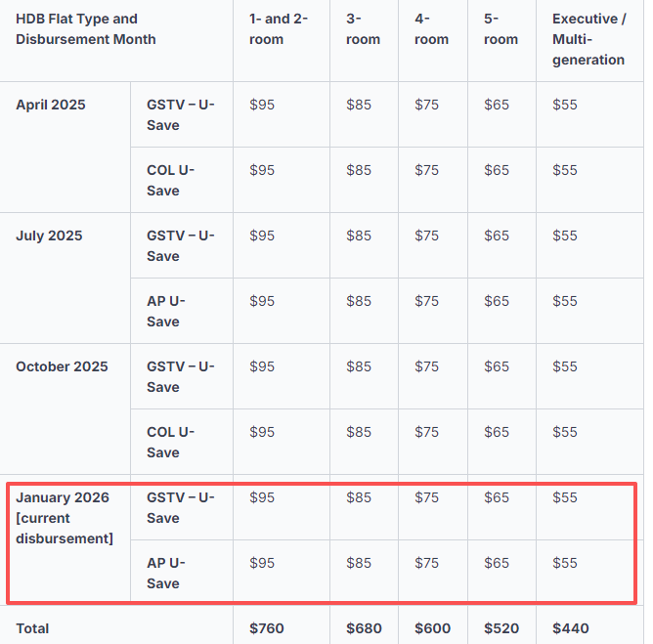Image resolution: width=653 pixels, height=644 pixels.
Task: Select the "1- and 2-room" column header
Action: pyautogui.click(x=279, y=29)
